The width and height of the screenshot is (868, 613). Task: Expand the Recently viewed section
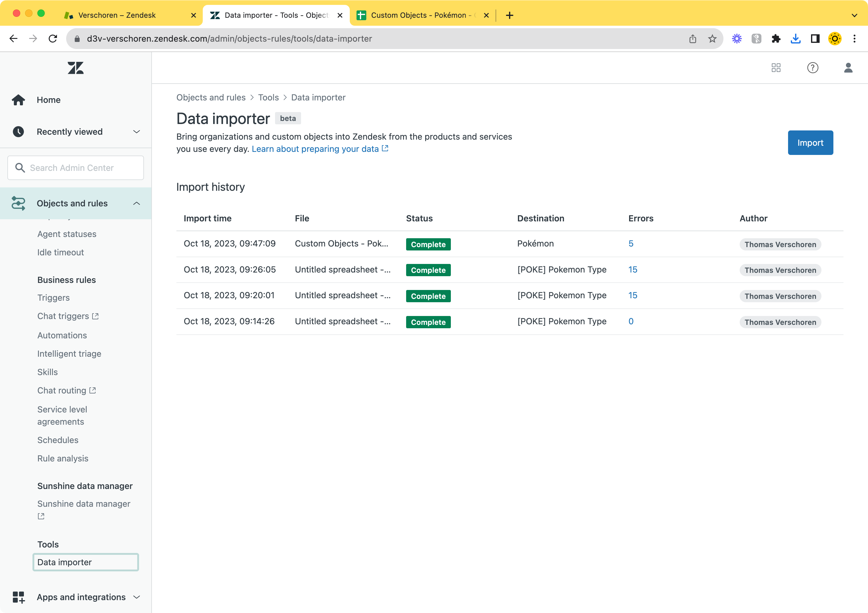137,132
